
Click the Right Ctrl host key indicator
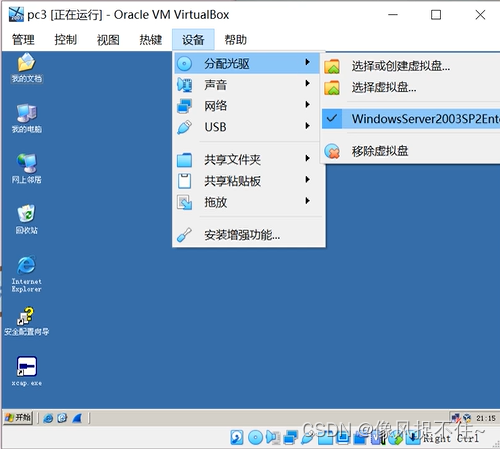(x=451, y=438)
